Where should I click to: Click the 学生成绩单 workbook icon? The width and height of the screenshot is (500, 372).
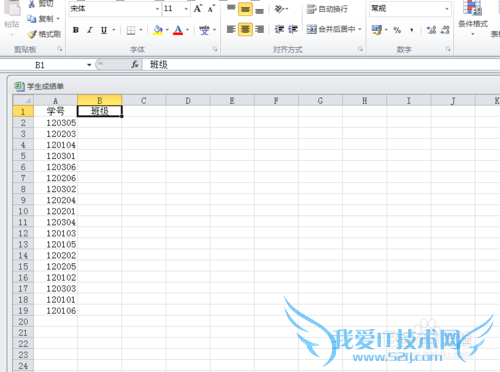click(x=19, y=86)
